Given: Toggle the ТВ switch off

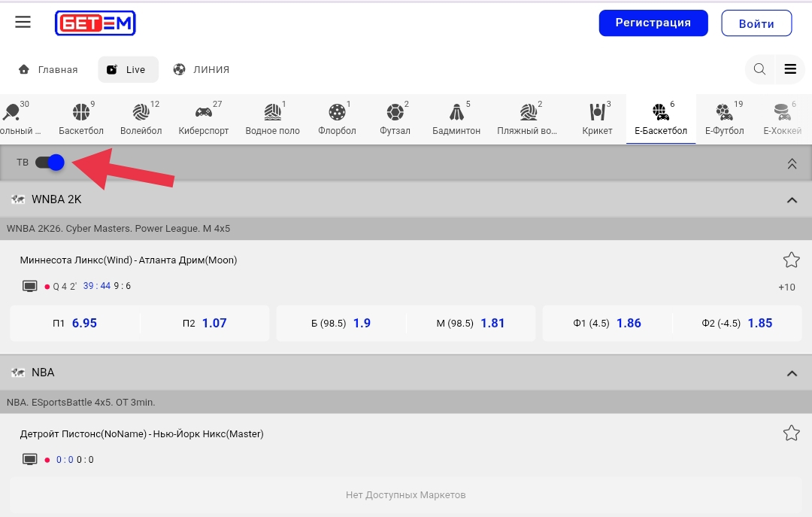Looking at the screenshot, I should pos(50,163).
